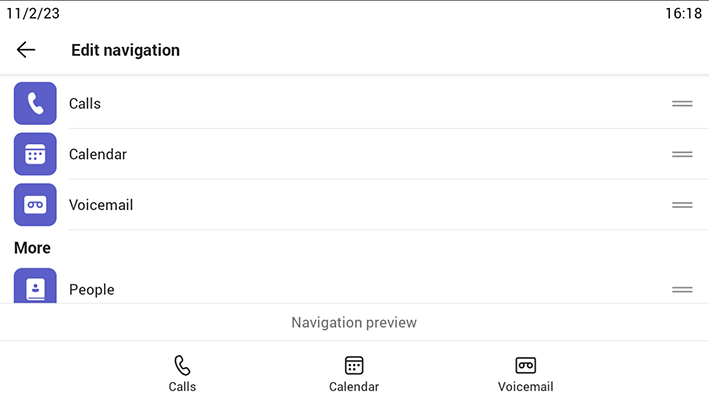Select the Calendar text label in list
709x401 pixels.
[x=98, y=154]
